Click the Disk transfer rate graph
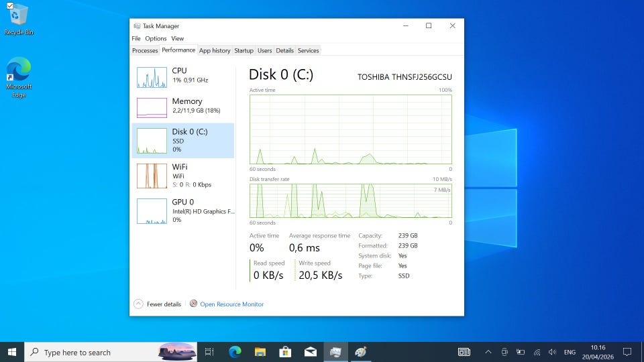The height and width of the screenshot is (362, 644). click(351, 200)
